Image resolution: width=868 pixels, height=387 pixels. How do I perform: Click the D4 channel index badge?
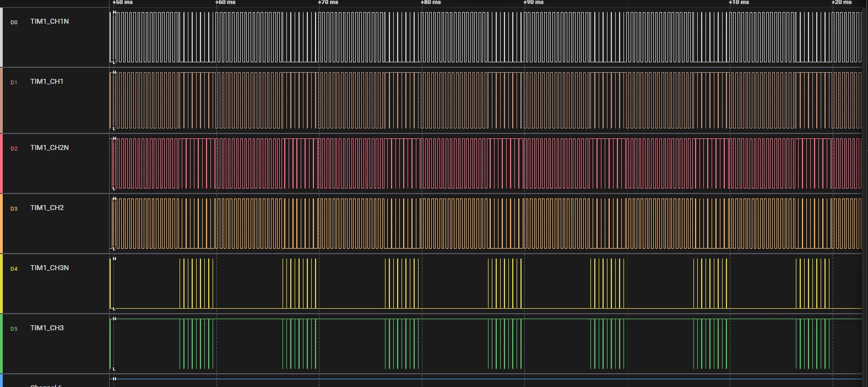[x=14, y=269]
